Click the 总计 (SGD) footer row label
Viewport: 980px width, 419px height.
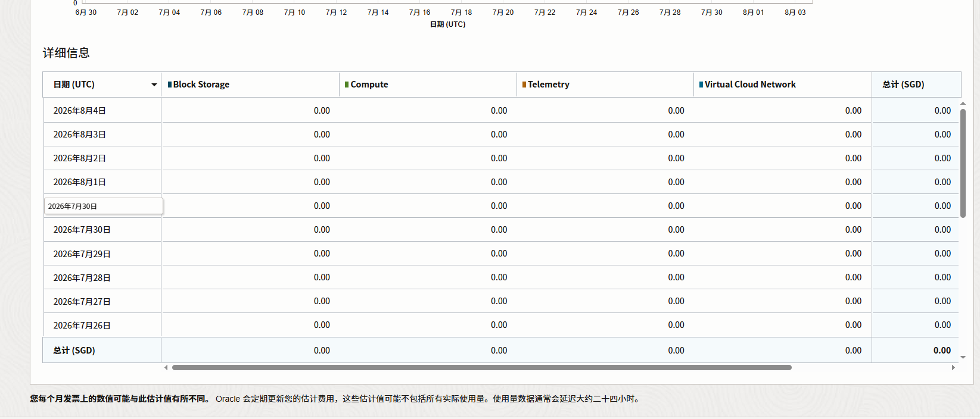point(74,351)
